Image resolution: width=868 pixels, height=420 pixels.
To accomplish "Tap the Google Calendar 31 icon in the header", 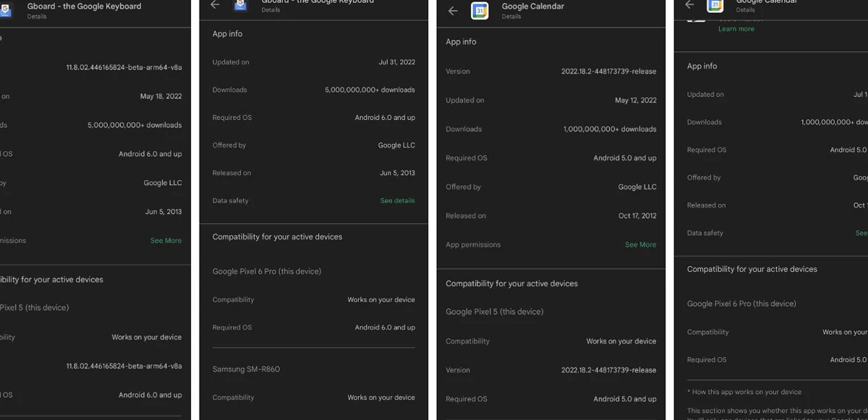I will (x=481, y=10).
